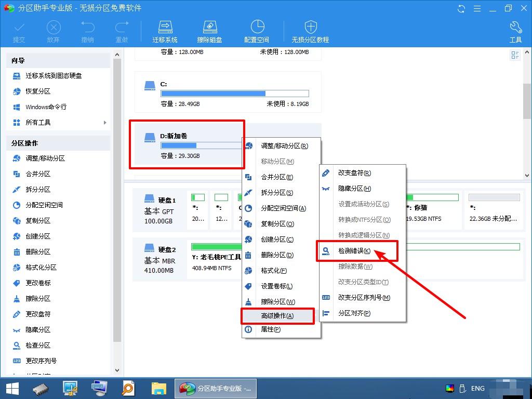Screen dimensions: 532x399
Task: Choose 改变分区序列号(M) in the submenu
Action: pyautogui.click(x=364, y=298)
